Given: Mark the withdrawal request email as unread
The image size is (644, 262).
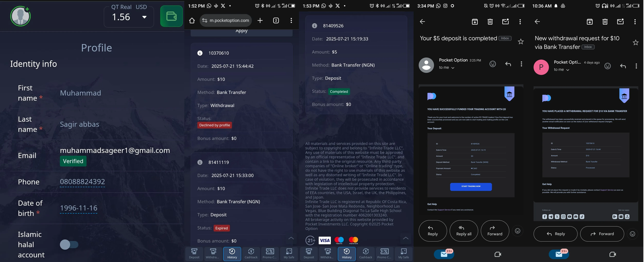Looking at the screenshot, I should click(x=620, y=22).
